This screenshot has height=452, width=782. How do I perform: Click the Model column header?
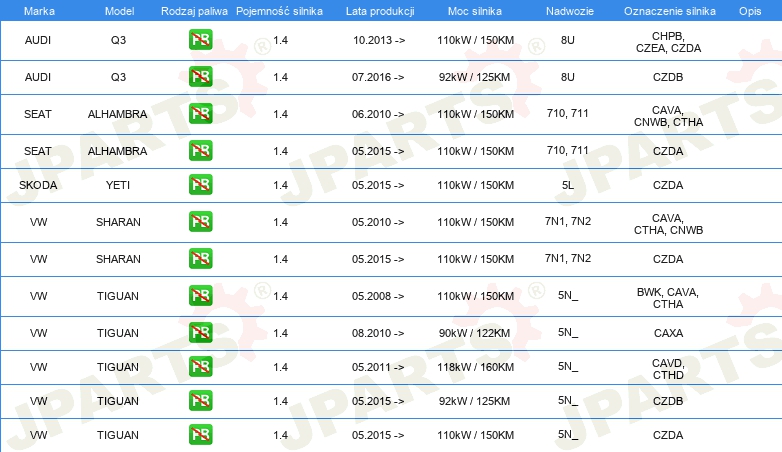[119, 11]
